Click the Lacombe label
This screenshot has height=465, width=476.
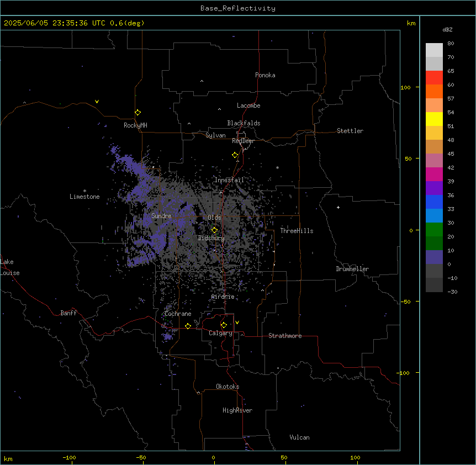pos(248,105)
